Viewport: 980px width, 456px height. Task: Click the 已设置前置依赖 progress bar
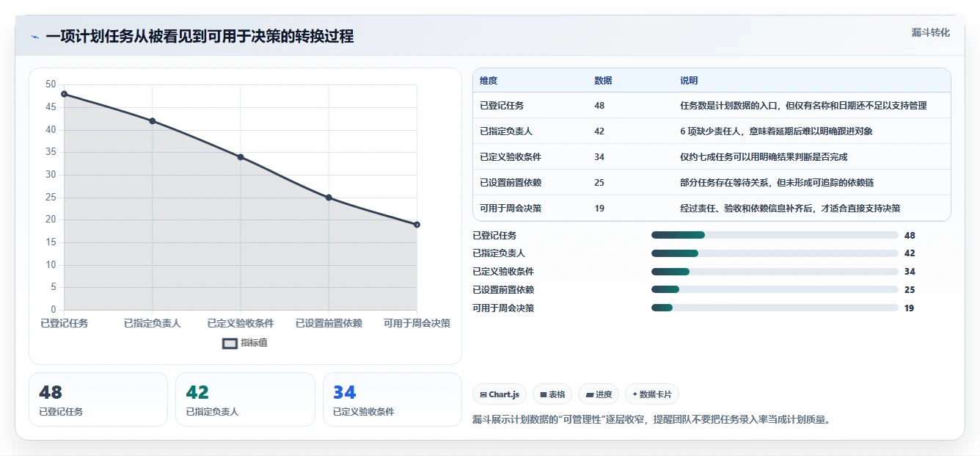pyautogui.click(x=775, y=289)
